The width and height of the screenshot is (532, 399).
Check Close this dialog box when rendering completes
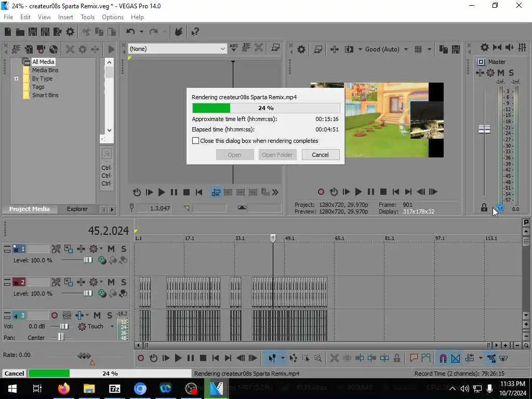tap(195, 140)
